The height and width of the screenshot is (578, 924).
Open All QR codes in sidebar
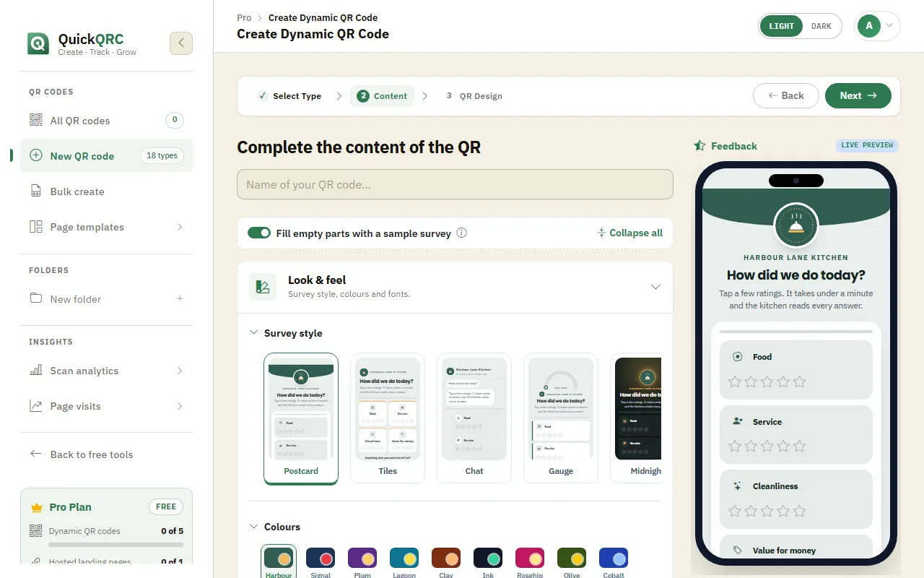[x=107, y=121]
